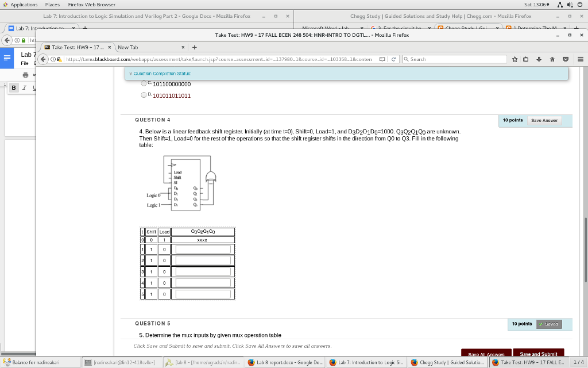Click back arrow in the Lab 7 Firefox window
Image resolution: width=588 pixels, height=368 pixels.
click(x=7, y=40)
